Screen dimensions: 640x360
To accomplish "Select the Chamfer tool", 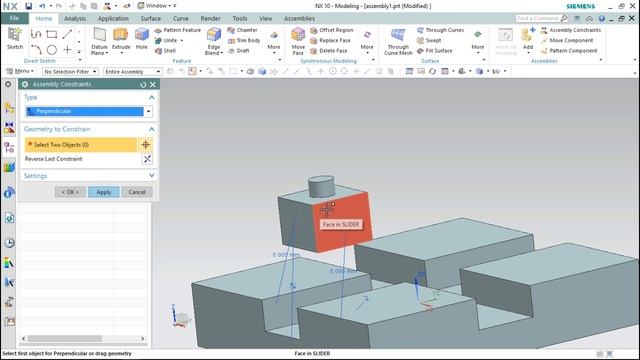I will tap(242, 30).
